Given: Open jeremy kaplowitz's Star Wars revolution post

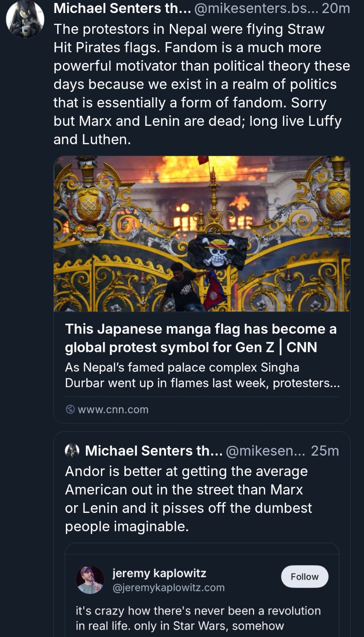Looking at the screenshot, I should (198, 618).
